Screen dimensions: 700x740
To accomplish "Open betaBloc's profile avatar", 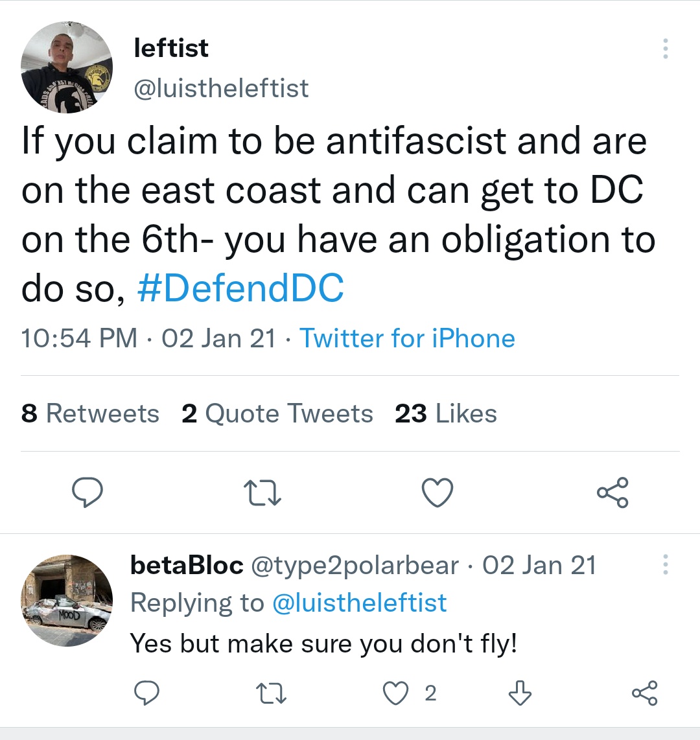I will tap(67, 600).
